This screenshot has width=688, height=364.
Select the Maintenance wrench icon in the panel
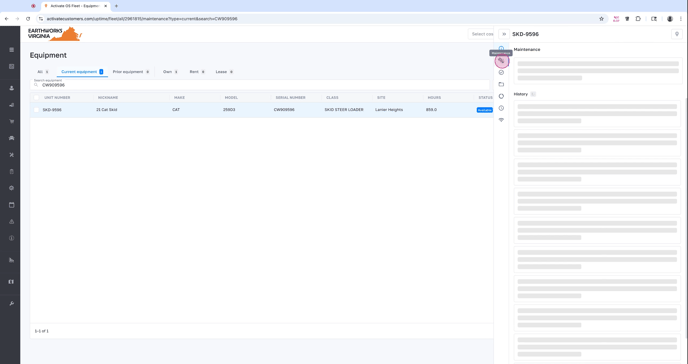(x=502, y=61)
